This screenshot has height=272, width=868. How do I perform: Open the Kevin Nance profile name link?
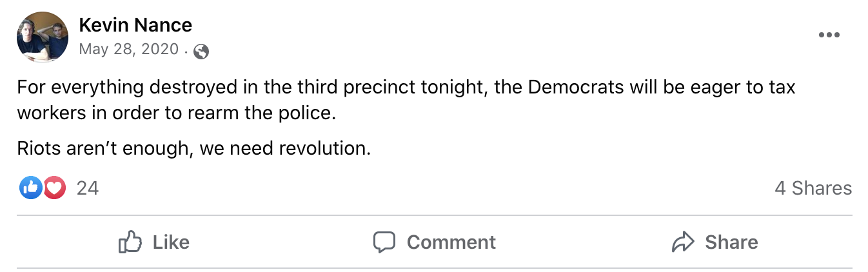[x=135, y=25]
